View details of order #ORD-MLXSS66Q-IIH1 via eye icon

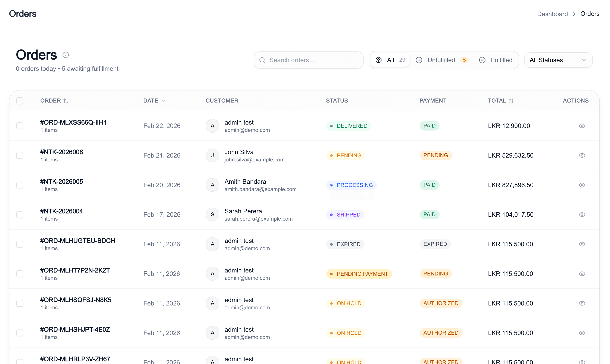point(582,126)
